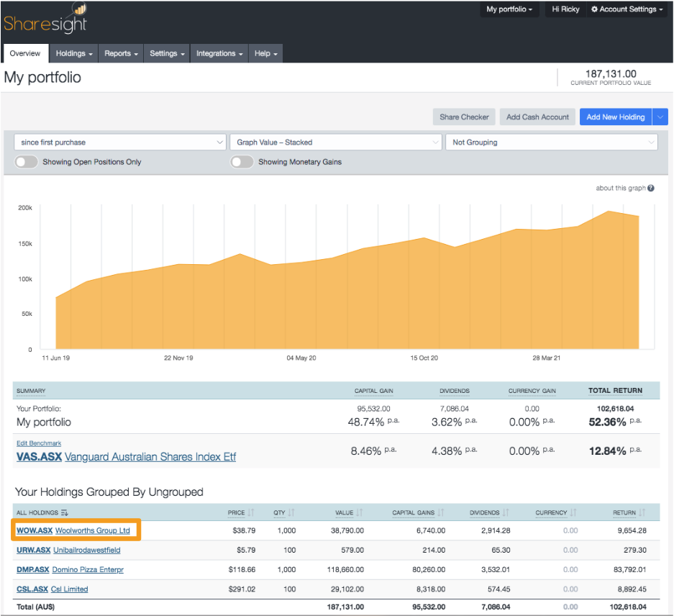Open the WOW.ASX holding code link

(x=35, y=530)
